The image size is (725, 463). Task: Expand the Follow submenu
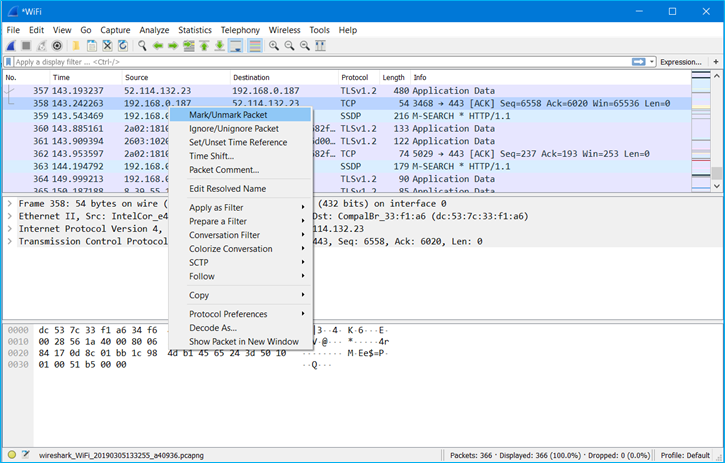(240, 276)
